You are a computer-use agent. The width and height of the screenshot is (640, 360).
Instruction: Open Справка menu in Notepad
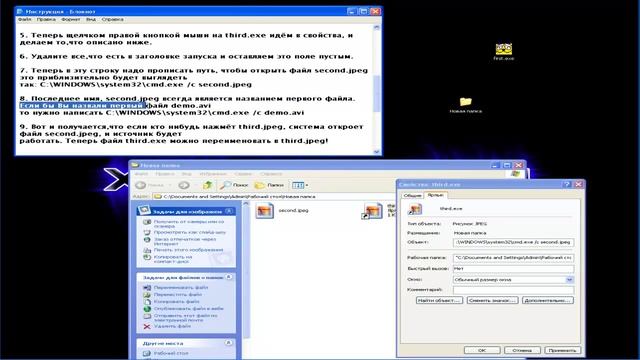tap(112, 19)
